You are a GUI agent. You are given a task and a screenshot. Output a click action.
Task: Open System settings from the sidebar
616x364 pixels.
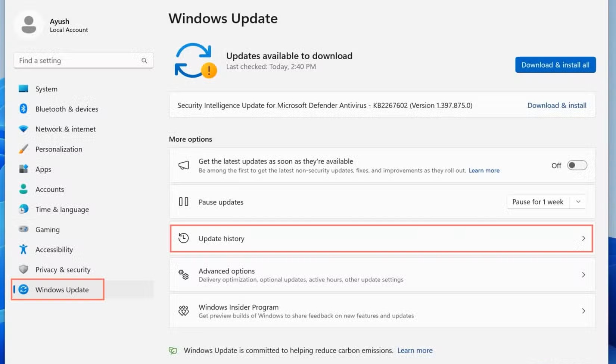46,89
